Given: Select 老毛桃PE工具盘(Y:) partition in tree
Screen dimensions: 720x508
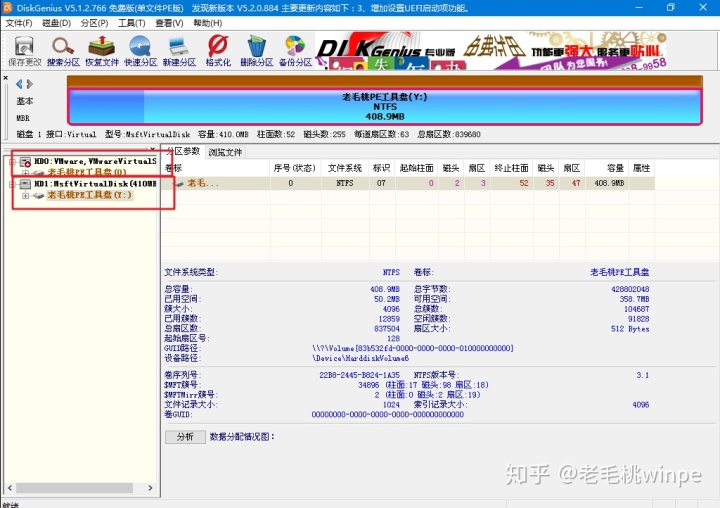Looking at the screenshot, I should 90,195.
